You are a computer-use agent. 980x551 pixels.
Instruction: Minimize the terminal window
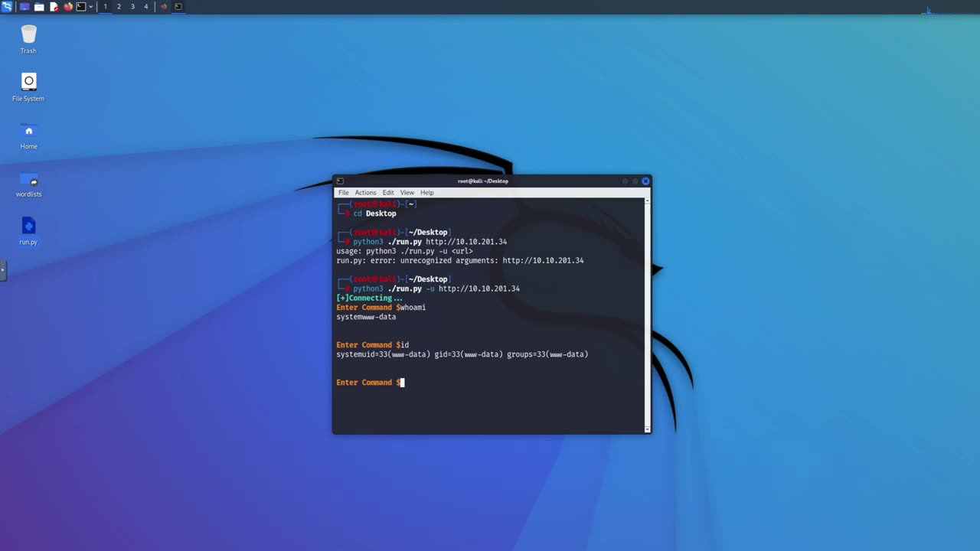pos(625,181)
